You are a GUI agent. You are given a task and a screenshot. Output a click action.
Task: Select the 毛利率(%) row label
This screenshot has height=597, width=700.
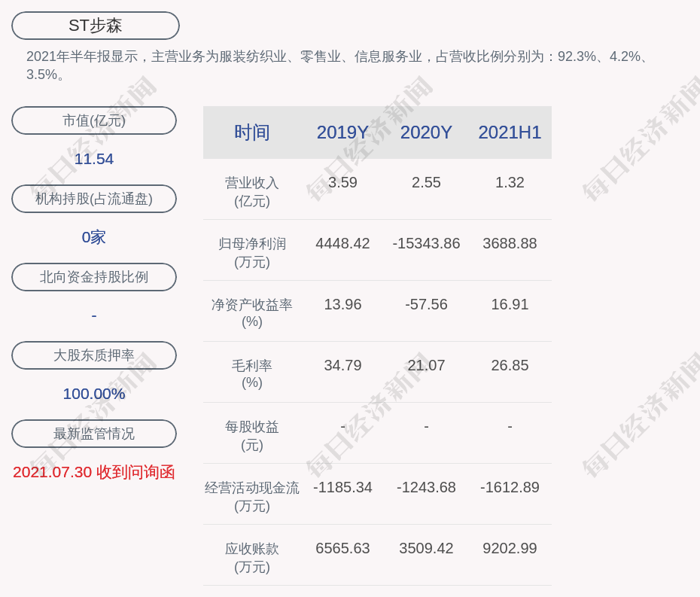click(252, 374)
